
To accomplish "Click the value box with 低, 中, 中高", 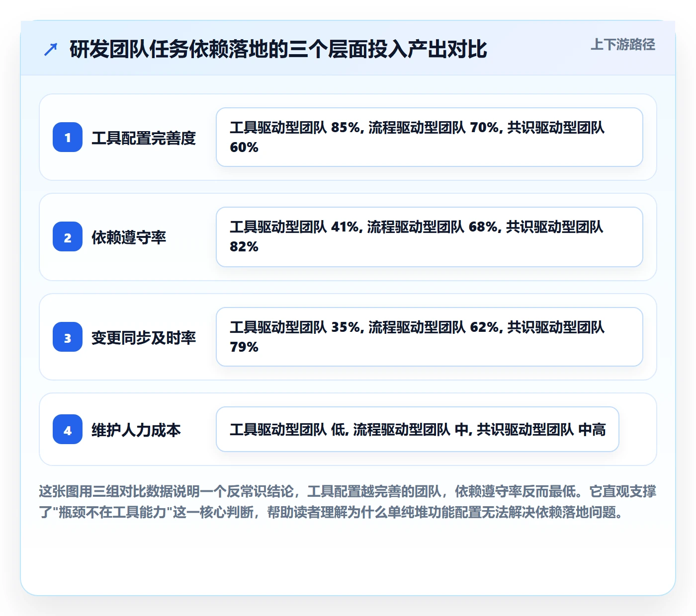I will 418,429.
